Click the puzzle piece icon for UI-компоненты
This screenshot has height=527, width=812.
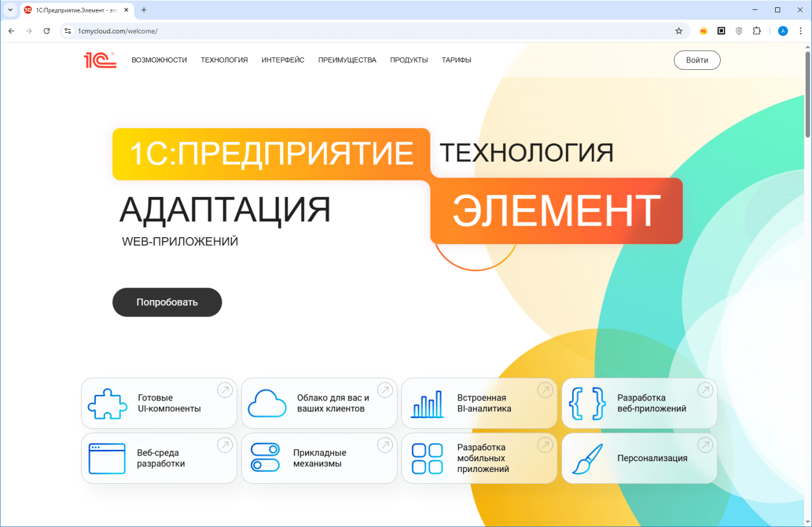(108, 404)
